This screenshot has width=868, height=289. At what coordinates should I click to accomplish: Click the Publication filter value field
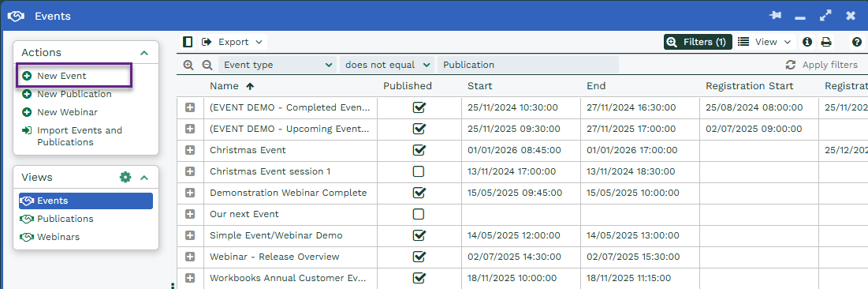[528, 65]
